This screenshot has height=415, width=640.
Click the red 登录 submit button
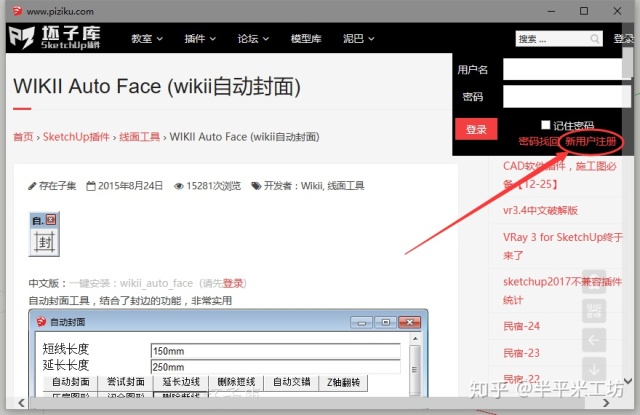coord(476,129)
